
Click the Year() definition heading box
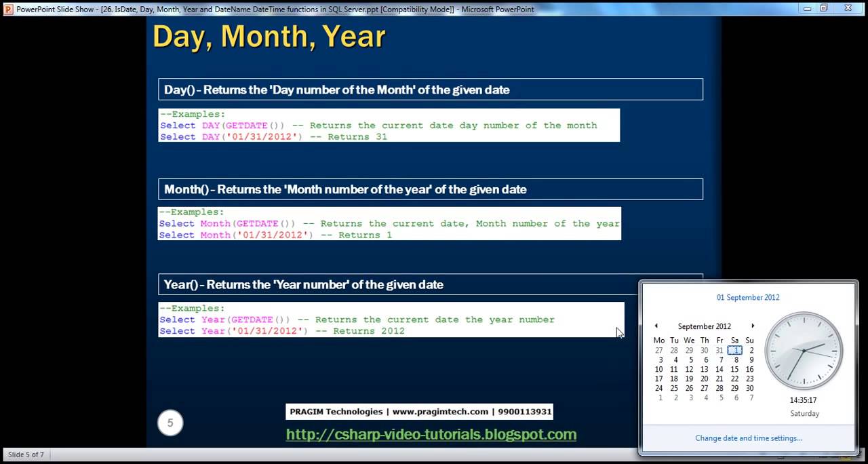coord(399,284)
